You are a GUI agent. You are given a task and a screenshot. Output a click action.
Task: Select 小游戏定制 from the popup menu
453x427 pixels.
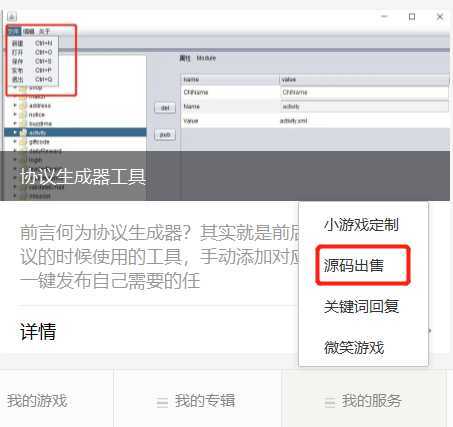[361, 225]
